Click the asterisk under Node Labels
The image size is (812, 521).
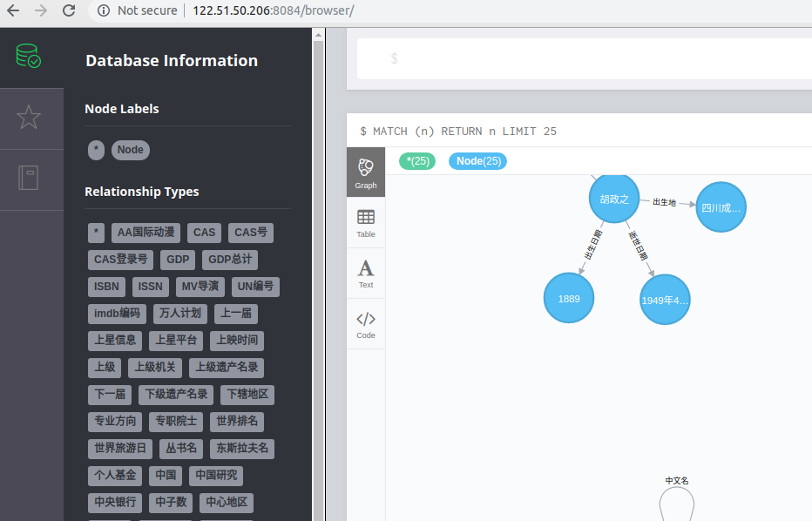[97, 150]
